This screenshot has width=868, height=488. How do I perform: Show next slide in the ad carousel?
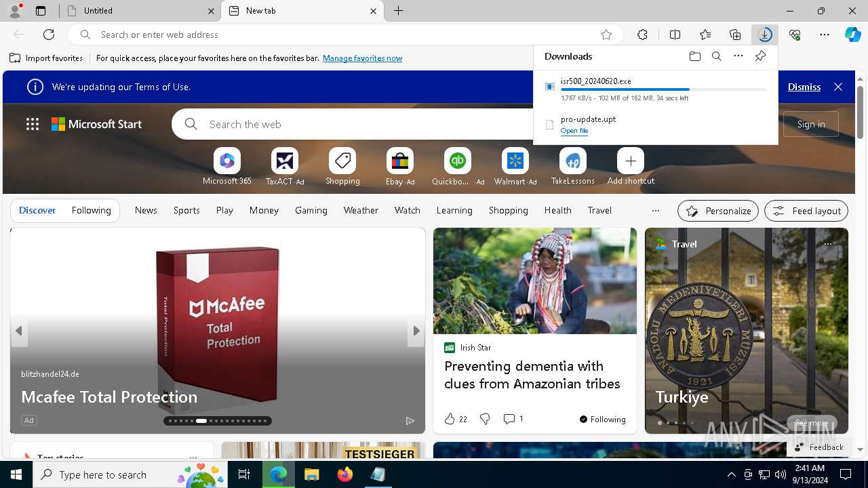click(416, 331)
